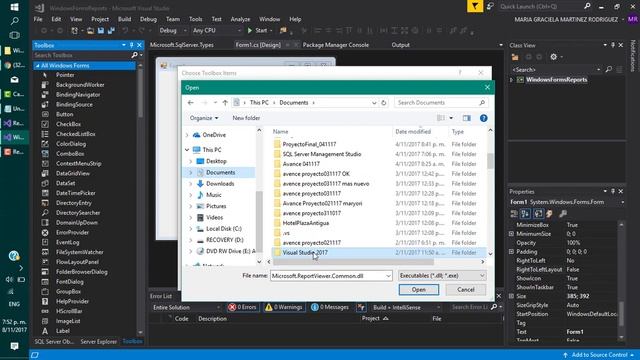This screenshot has width=640, height=360.
Task: Open the Organize dropdown
Action: pyautogui.click(x=204, y=118)
